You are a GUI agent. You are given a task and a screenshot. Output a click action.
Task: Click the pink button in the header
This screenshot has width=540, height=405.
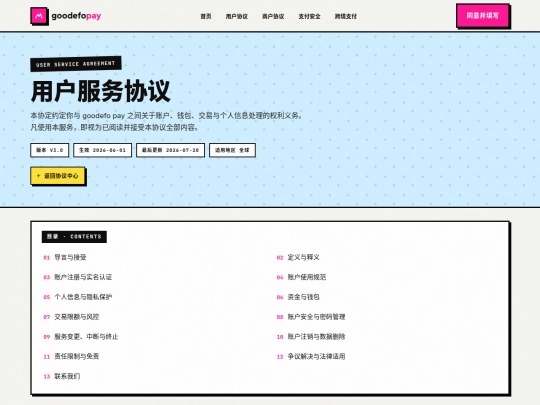[x=482, y=15]
